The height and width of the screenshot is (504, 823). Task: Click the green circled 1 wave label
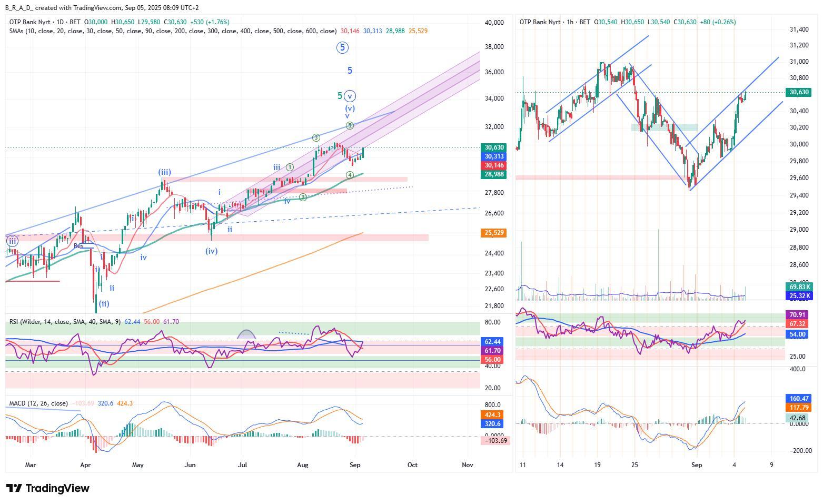click(290, 167)
